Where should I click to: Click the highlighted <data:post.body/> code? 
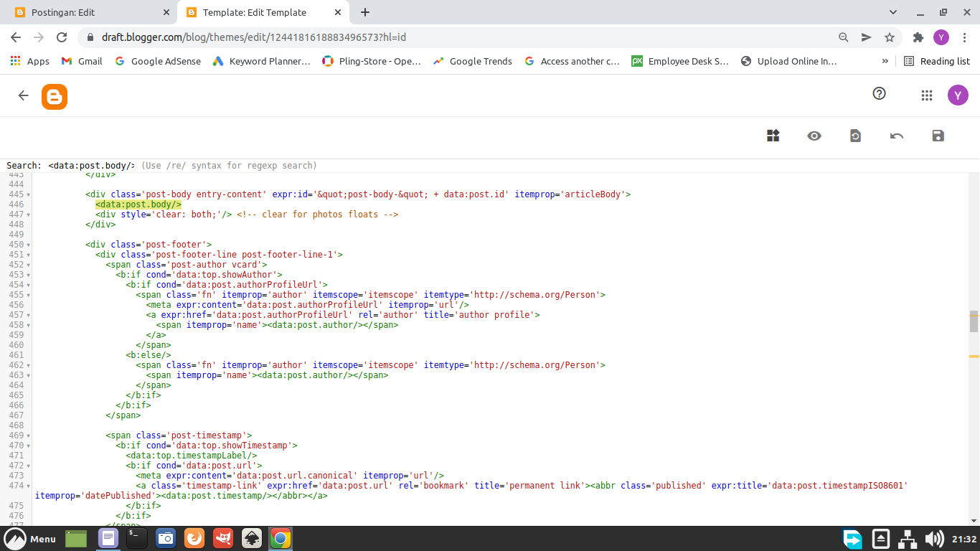[138, 204]
